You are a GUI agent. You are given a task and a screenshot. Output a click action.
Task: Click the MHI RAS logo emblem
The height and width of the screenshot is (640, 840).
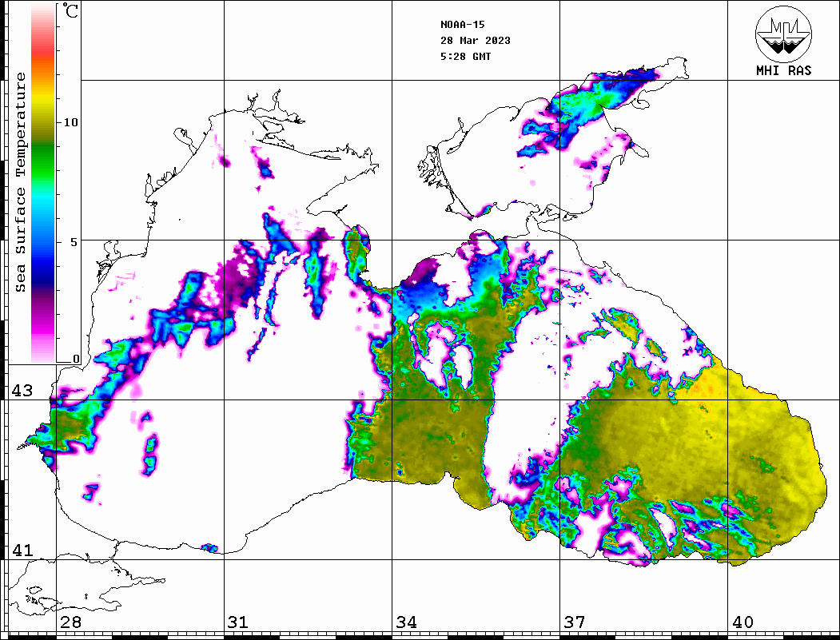pyautogui.click(x=783, y=34)
